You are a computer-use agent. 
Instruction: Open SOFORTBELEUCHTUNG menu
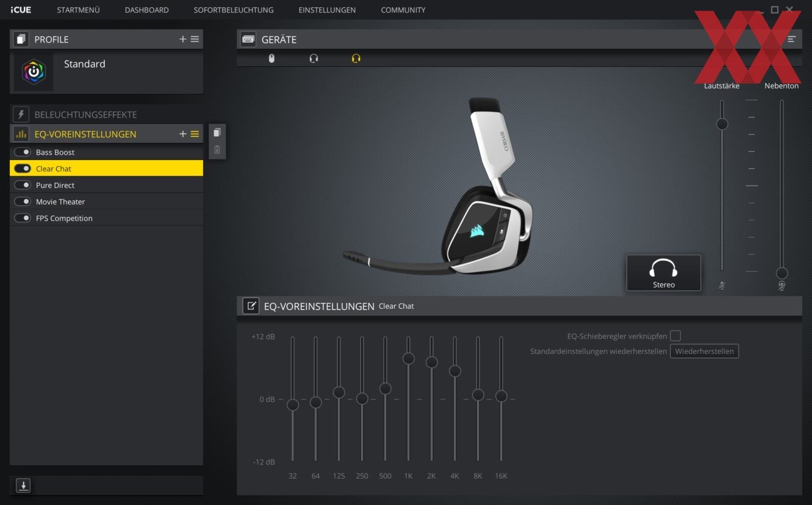point(233,10)
